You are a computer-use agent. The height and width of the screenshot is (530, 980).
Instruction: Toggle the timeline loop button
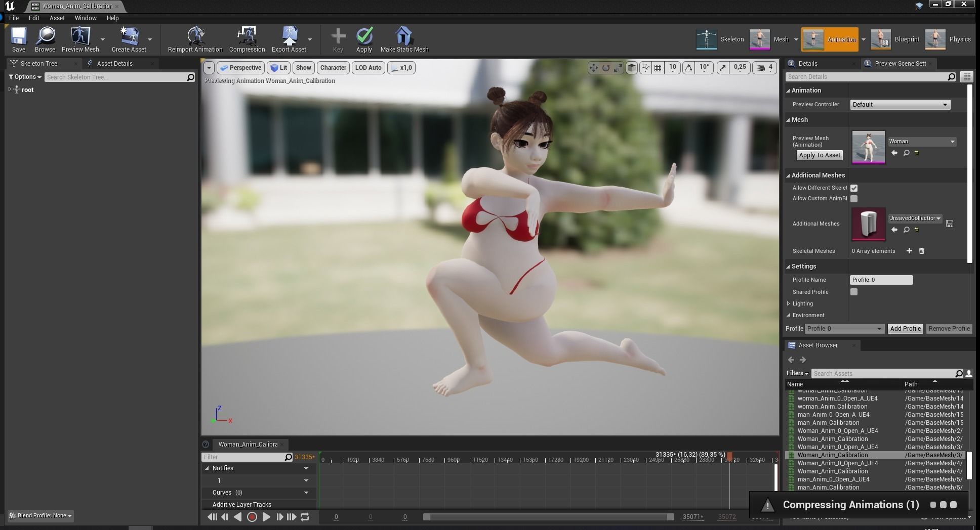305,517
